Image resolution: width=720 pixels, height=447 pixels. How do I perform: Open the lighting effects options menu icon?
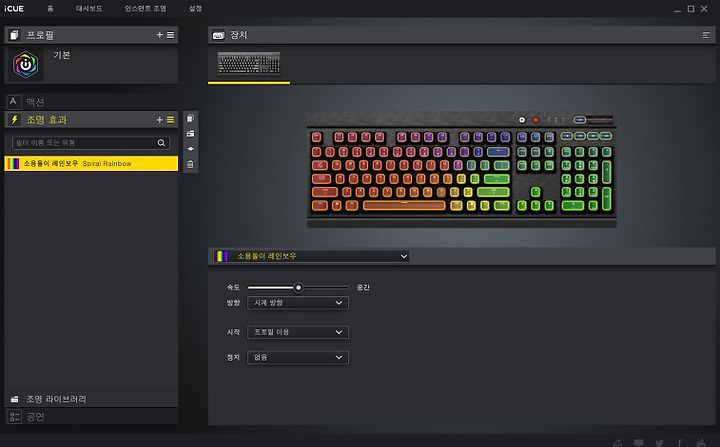(x=170, y=120)
